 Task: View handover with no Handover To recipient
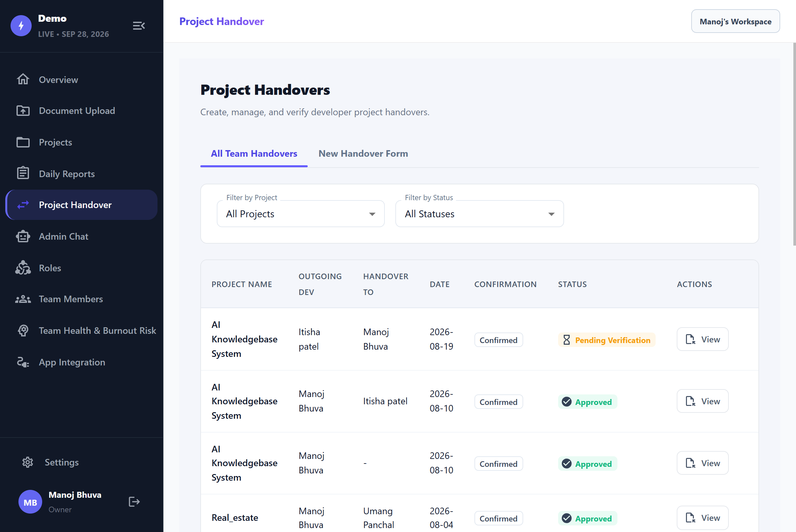[702, 463]
